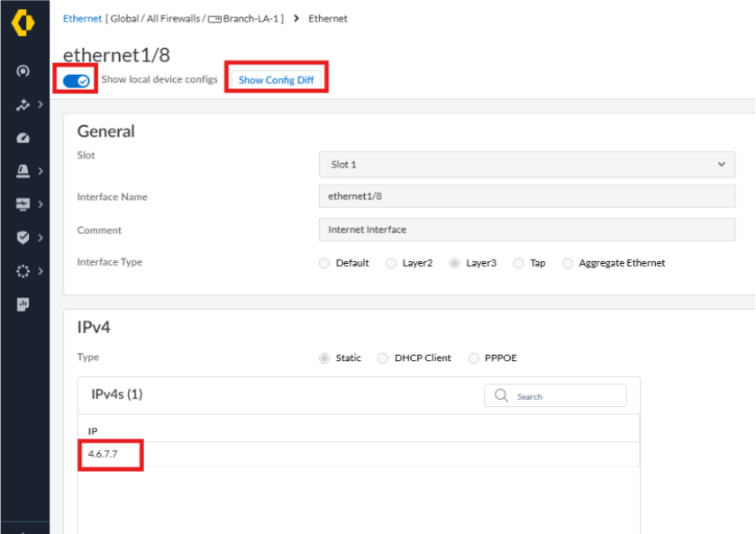Screen dimensions: 756x534
Task: Click the breadcrumb arrow before Ethernet
Action: [296, 18]
